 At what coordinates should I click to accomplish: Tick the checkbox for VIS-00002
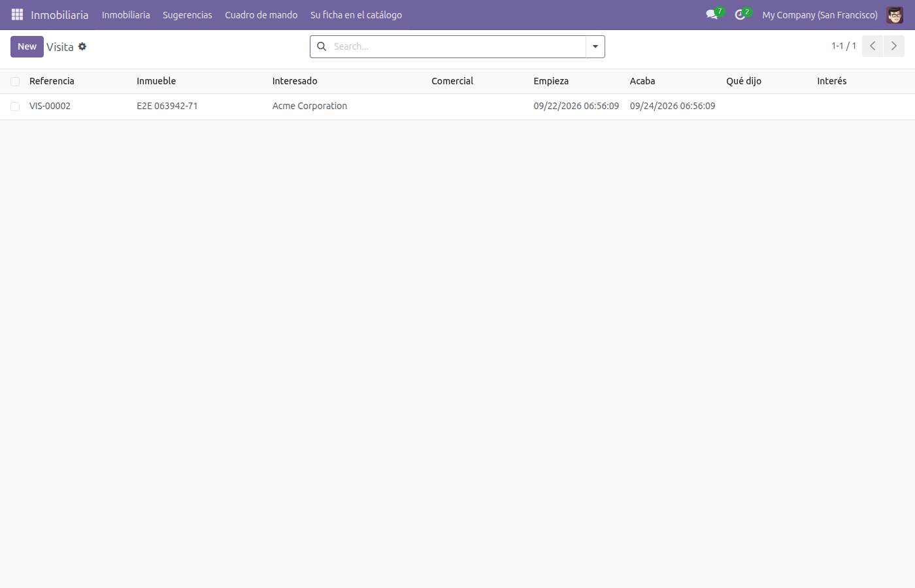[x=15, y=106]
